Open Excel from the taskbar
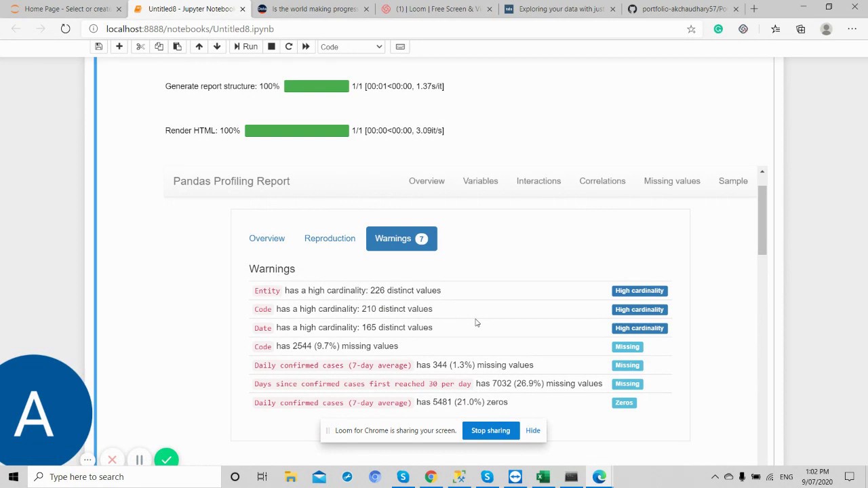Screen dimensions: 868x488 [x=542, y=476]
